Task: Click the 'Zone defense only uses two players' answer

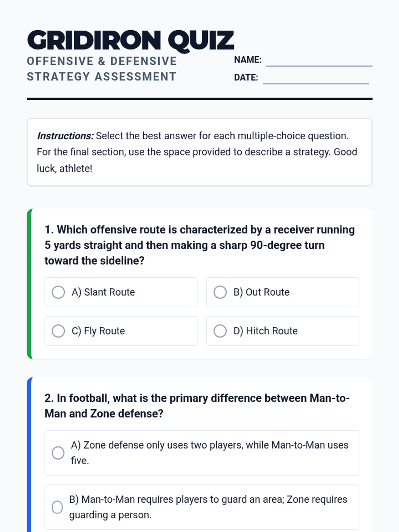Action: tap(209, 453)
